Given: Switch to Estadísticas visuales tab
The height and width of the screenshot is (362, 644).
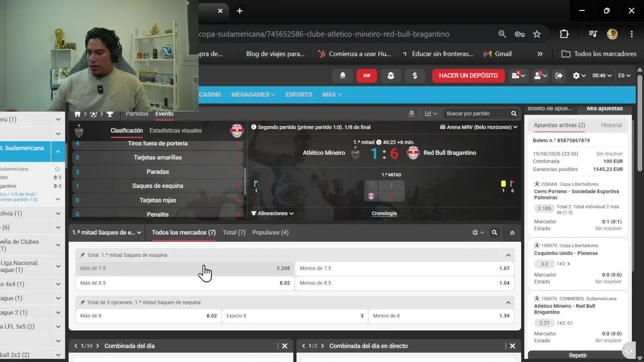Looking at the screenshot, I should [x=176, y=131].
